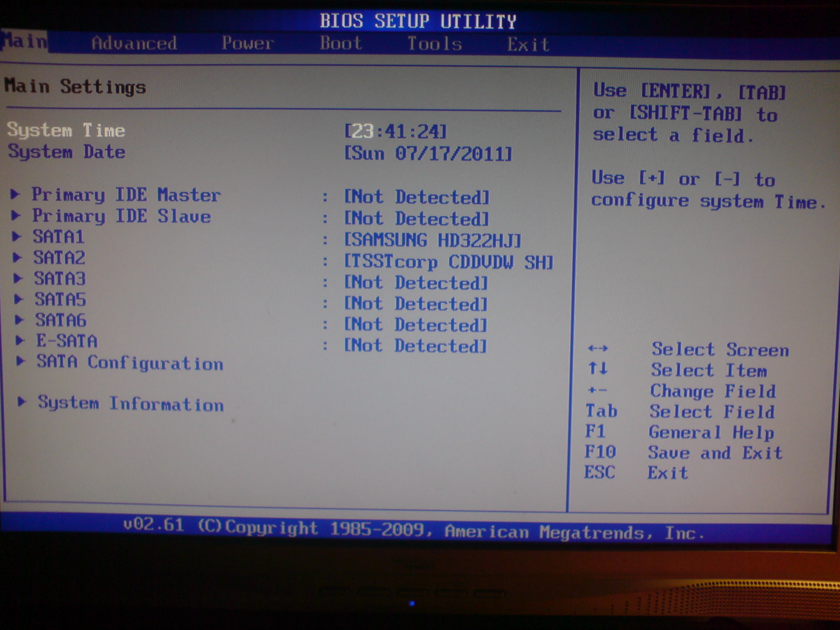The image size is (840, 630).
Task: Click the plus-minus key symbol
Action: [597, 391]
